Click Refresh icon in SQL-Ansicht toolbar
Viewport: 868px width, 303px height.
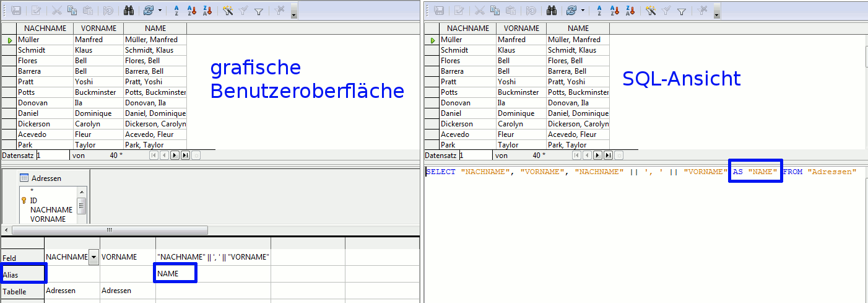pos(570,11)
